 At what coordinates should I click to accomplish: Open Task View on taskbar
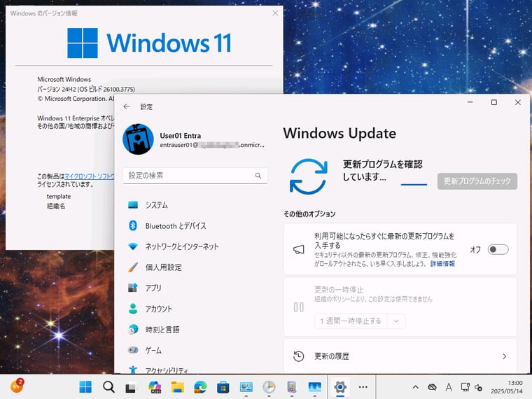tap(132, 387)
